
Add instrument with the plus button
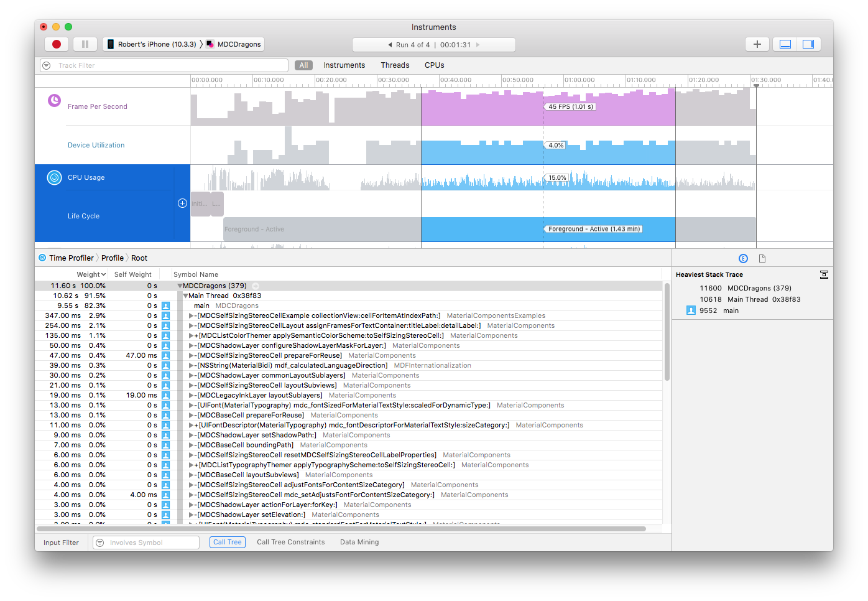(757, 44)
